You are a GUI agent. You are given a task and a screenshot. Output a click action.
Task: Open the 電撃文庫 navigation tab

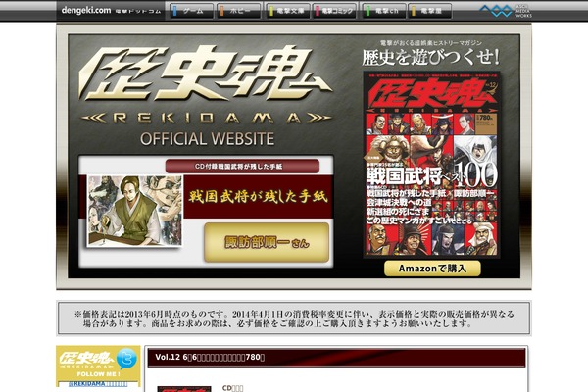tap(288, 11)
